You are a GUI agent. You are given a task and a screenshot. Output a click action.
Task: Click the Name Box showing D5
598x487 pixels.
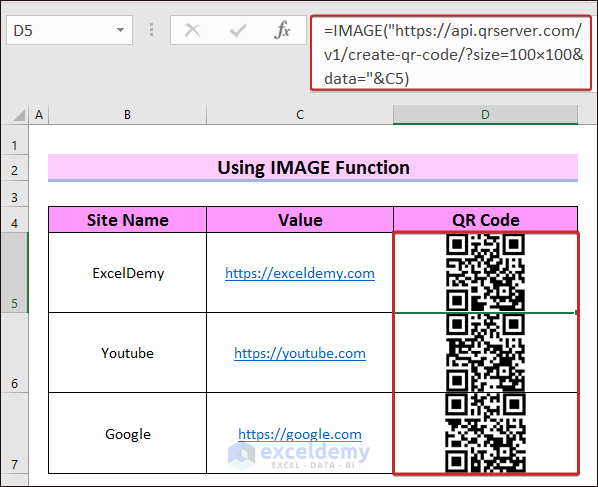click(69, 30)
